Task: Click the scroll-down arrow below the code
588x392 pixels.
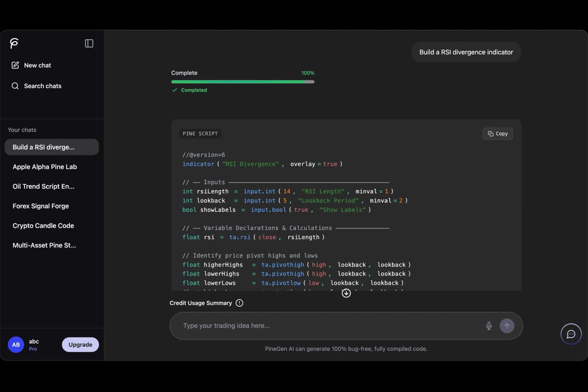Action: [x=346, y=293]
